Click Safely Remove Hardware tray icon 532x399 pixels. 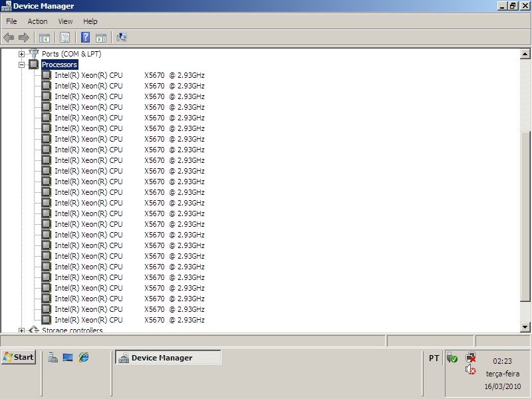point(452,357)
